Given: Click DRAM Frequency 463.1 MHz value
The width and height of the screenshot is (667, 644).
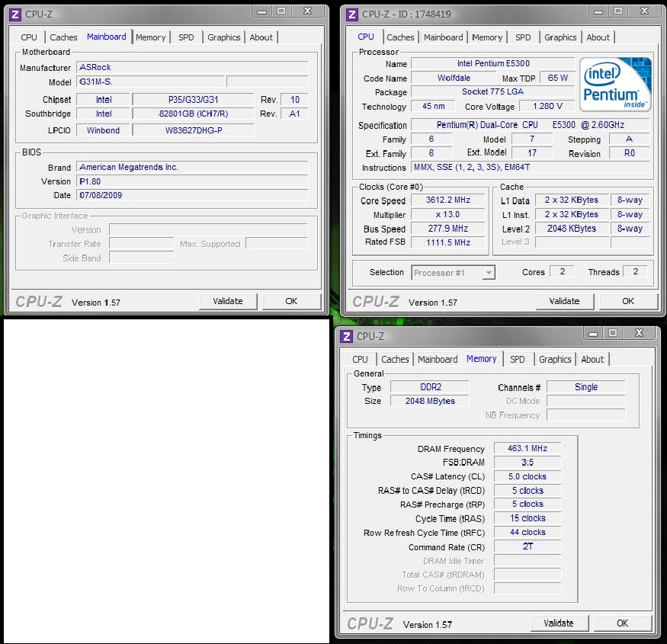Looking at the screenshot, I should 528,448.
